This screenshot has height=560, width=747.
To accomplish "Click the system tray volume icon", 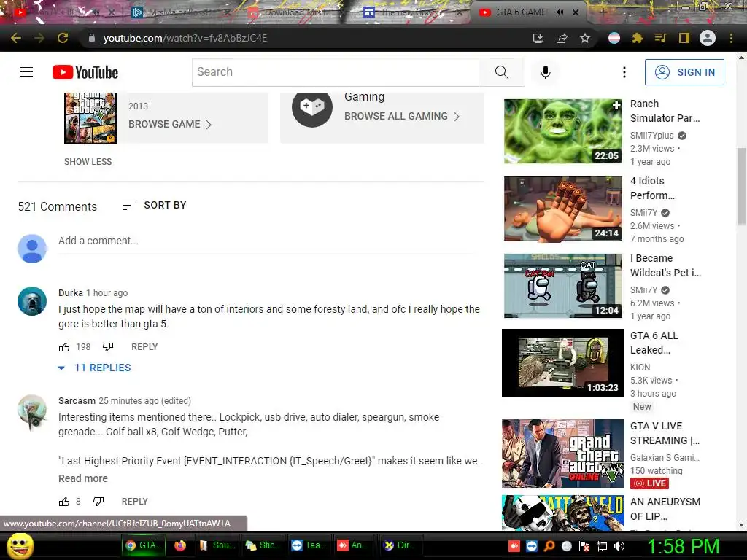I will (x=619, y=546).
